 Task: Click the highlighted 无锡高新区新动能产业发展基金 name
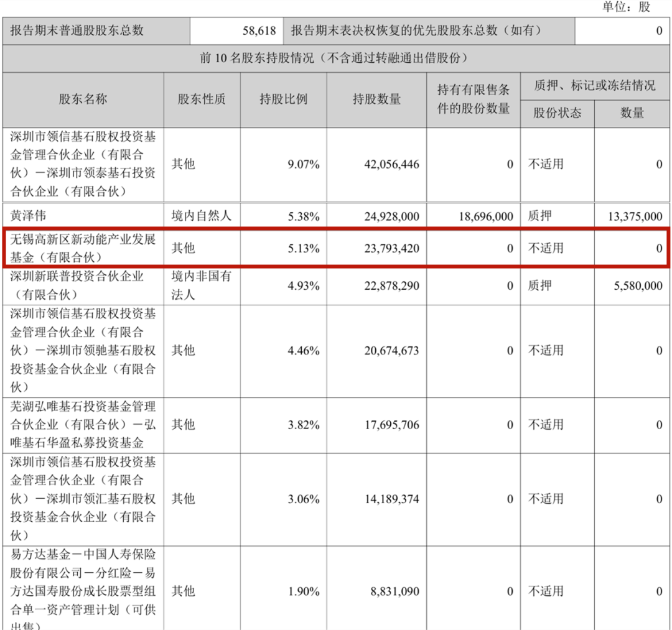[x=83, y=248]
